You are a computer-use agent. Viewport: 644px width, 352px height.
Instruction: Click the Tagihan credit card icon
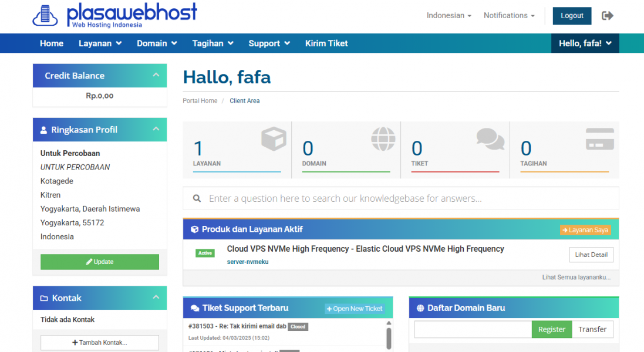[599, 138]
